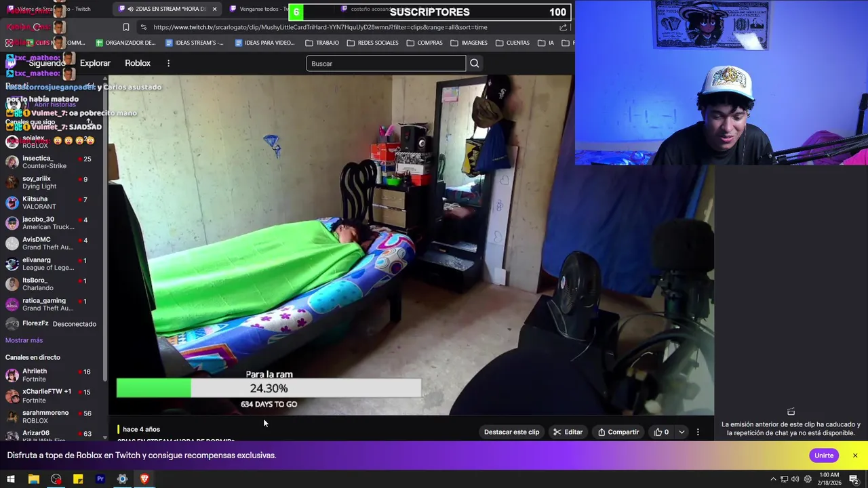The width and height of the screenshot is (868, 488).
Task: Open the clip's three-dot options menu
Action: pos(698,432)
